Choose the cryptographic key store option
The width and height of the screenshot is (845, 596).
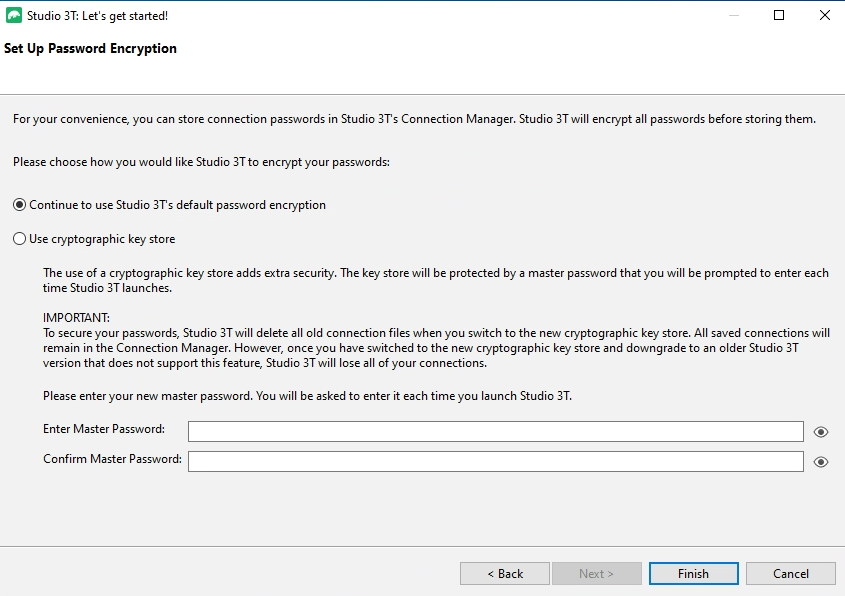(x=17, y=238)
